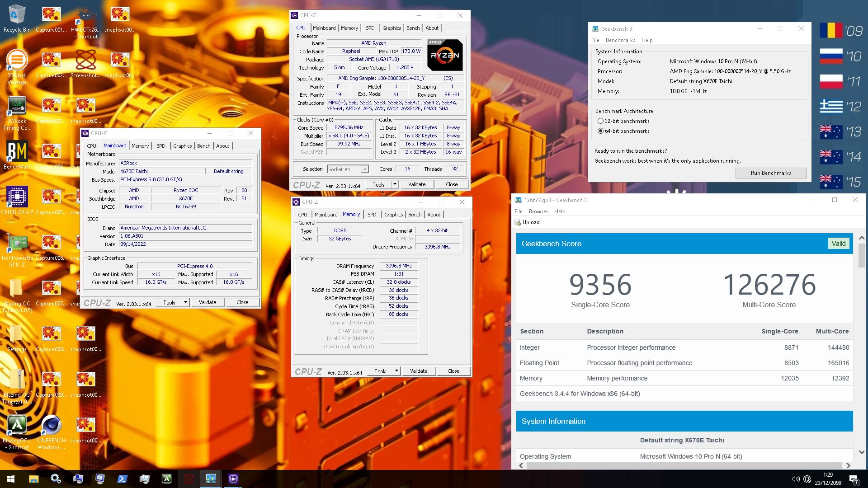This screenshot has height=488, width=868.
Task: Expand Tools dropdown arrow in Memory window
Action: click(396, 371)
